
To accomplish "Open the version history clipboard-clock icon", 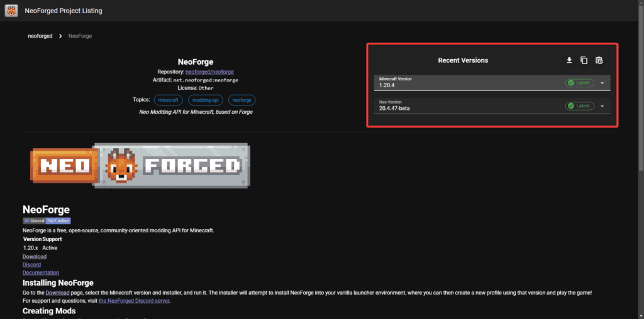I will [x=599, y=60].
